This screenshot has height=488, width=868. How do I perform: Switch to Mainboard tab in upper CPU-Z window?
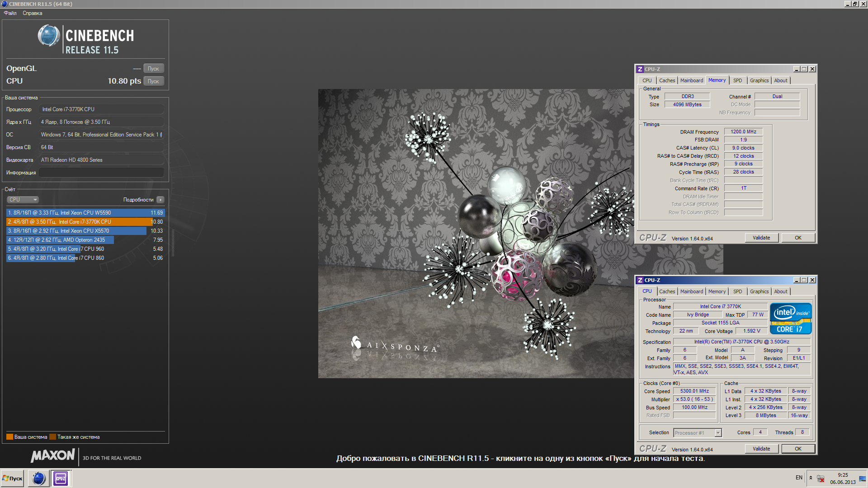coord(692,80)
